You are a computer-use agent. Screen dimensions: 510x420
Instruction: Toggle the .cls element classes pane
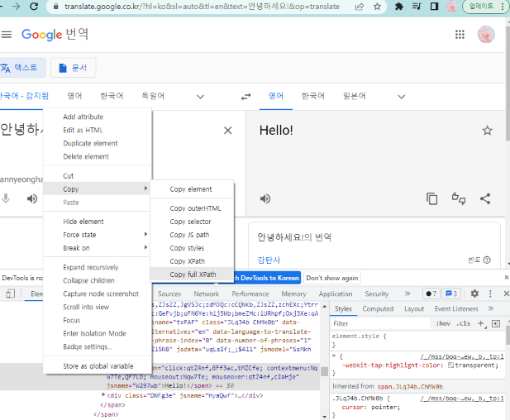(463, 323)
